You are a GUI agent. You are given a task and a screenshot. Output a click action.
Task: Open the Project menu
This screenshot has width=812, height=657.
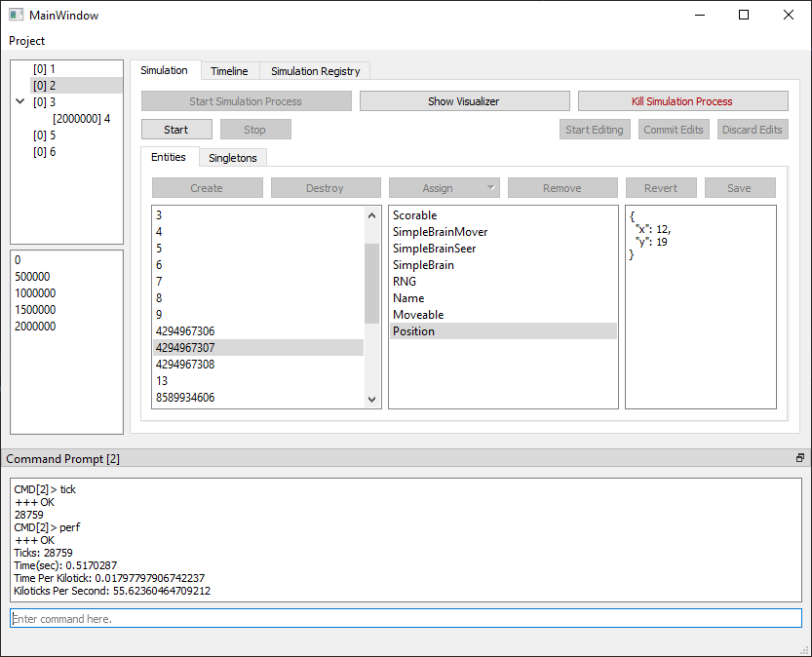(27, 41)
